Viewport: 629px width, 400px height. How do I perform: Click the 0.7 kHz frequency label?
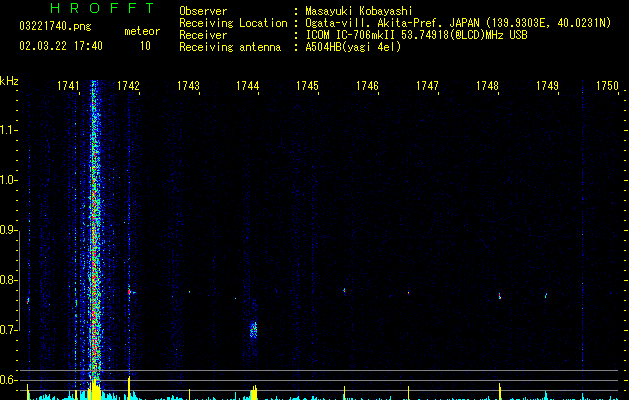[8, 330]
